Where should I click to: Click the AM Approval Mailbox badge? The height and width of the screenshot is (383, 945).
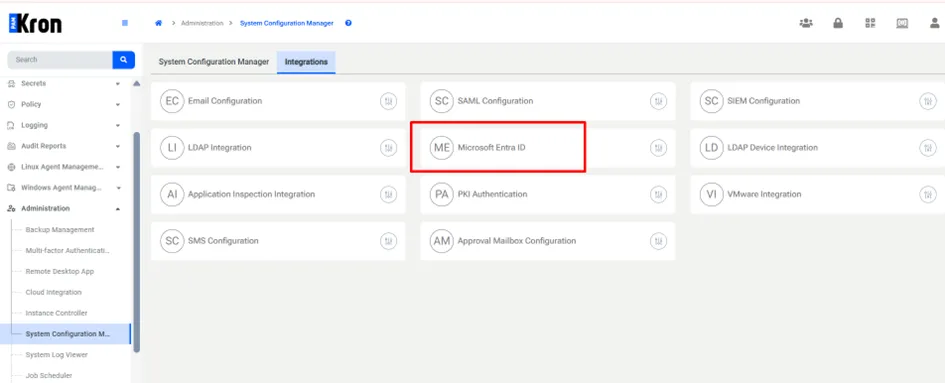[442, 241]
